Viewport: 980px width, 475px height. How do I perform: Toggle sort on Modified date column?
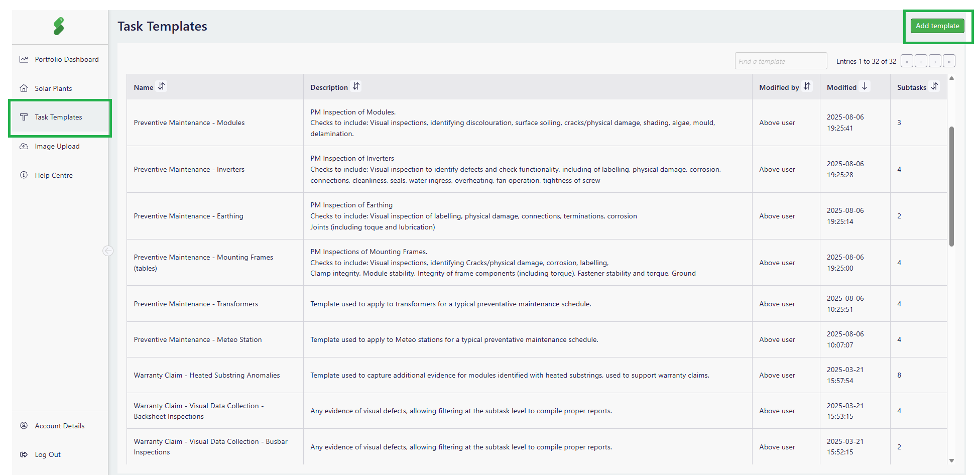click(x=865, y=86)
